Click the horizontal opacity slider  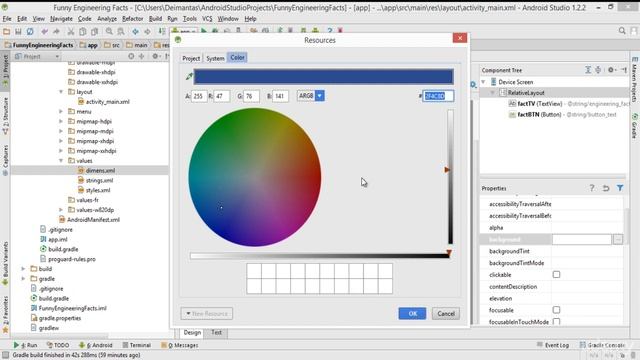coord(319,256)
